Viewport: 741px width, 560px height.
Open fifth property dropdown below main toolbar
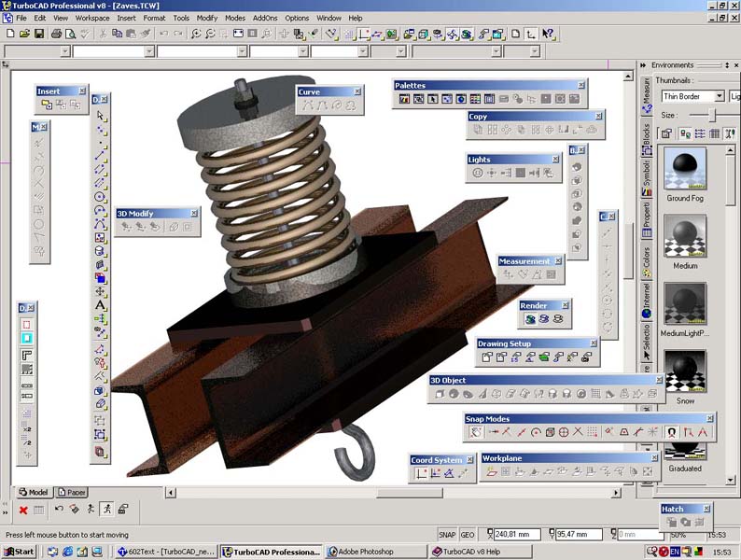[x=363, y=51]
